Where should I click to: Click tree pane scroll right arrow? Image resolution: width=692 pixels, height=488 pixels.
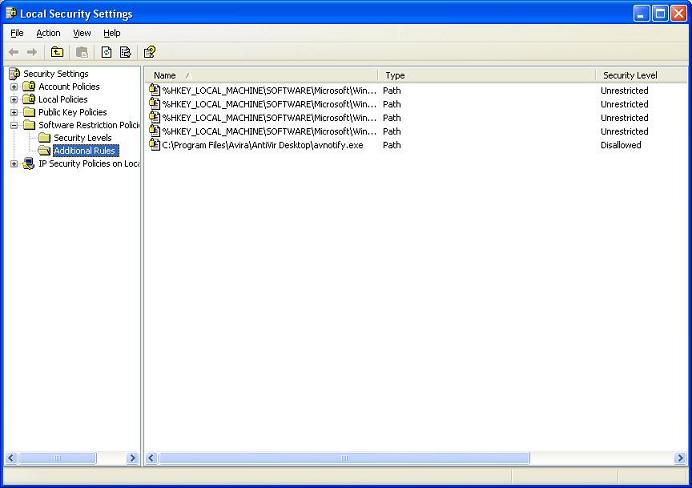[x=132, y=458]
